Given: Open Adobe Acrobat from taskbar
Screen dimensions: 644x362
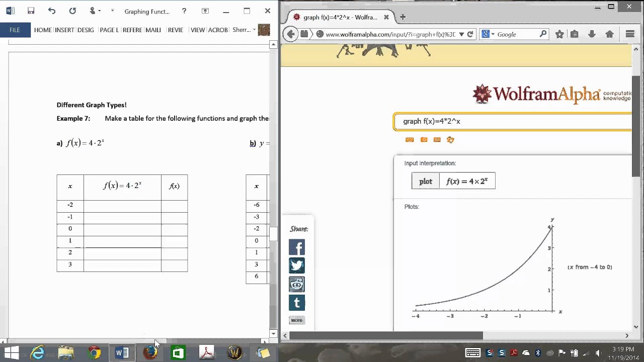Looking at the screenshot, I should pos(207,353).
